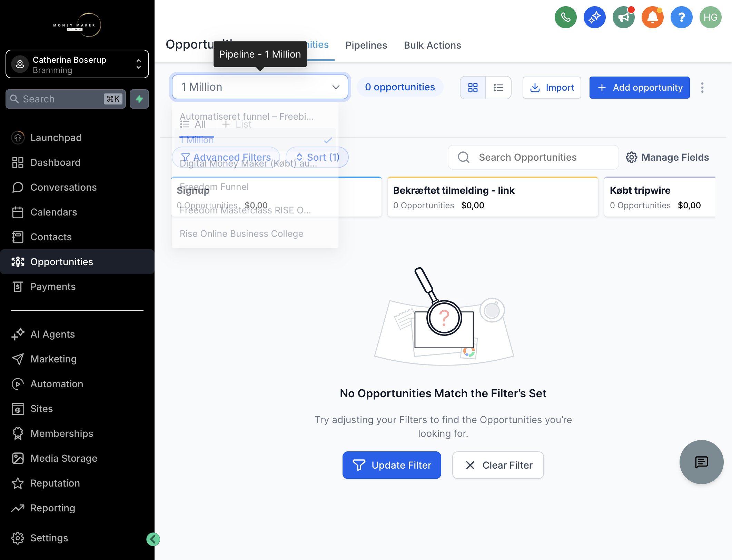Open Calendars from the sidebar
732x560 pixels.
tap(77, 212)
